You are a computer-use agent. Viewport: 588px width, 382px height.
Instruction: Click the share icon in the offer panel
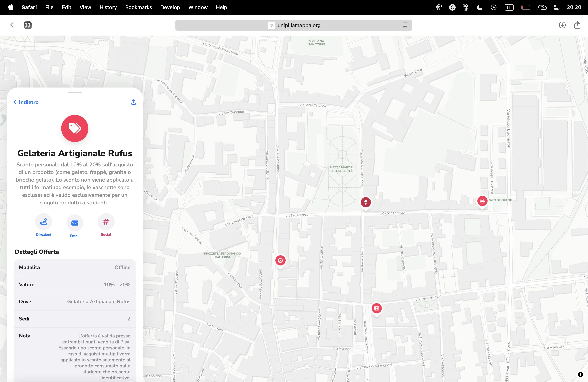(x=133, y=102)
